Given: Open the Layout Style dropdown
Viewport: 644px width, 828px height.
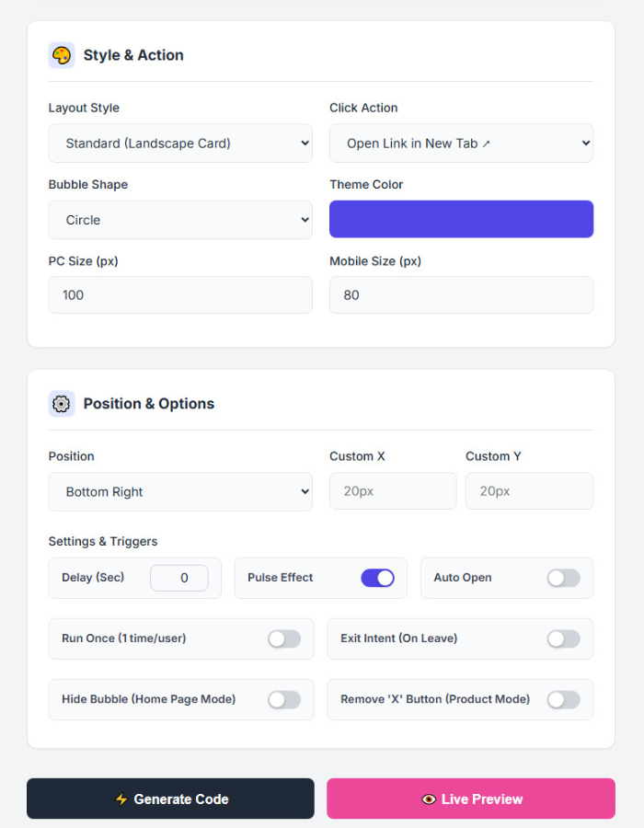Looking at the screenshot, I should pos(180,144).
